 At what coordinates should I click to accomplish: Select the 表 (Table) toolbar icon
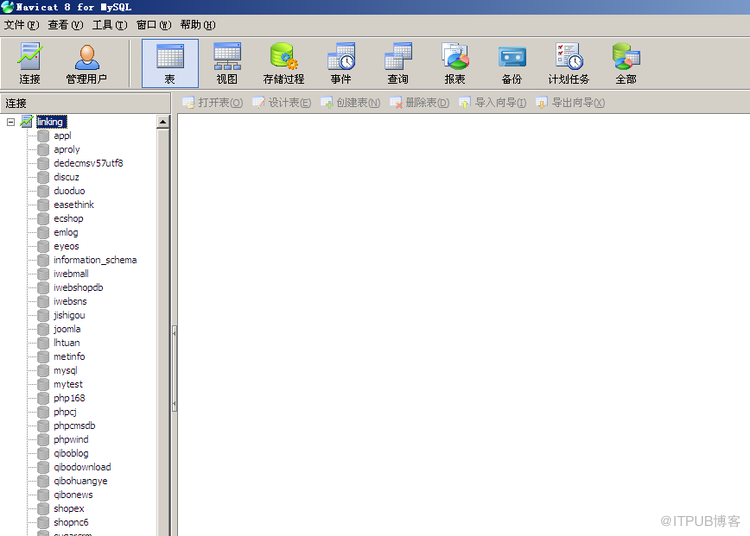pyautogui.click(x=170, y=63)
